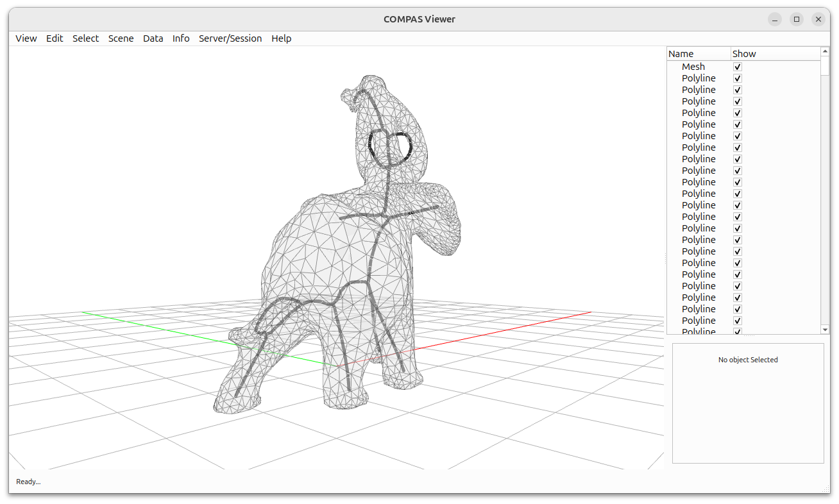Screen dimensions: 839x504
Task: Open the Help menu
Action: [282, 38]
